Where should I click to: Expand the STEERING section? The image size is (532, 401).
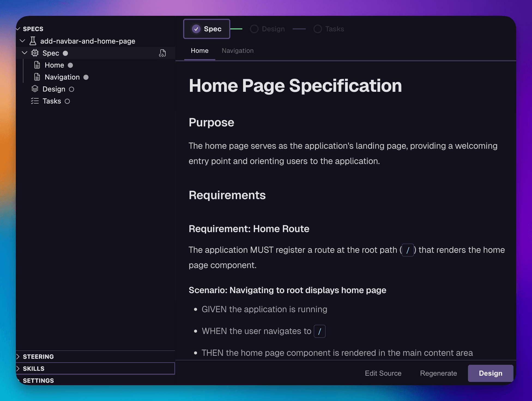pyautogui.click(x=18, y=356)
